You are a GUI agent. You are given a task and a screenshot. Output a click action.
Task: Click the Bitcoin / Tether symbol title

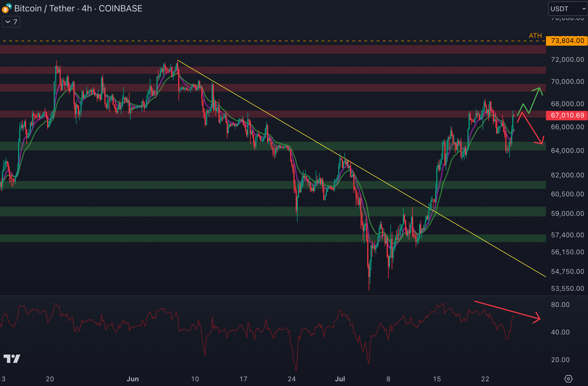click(45, 9)
